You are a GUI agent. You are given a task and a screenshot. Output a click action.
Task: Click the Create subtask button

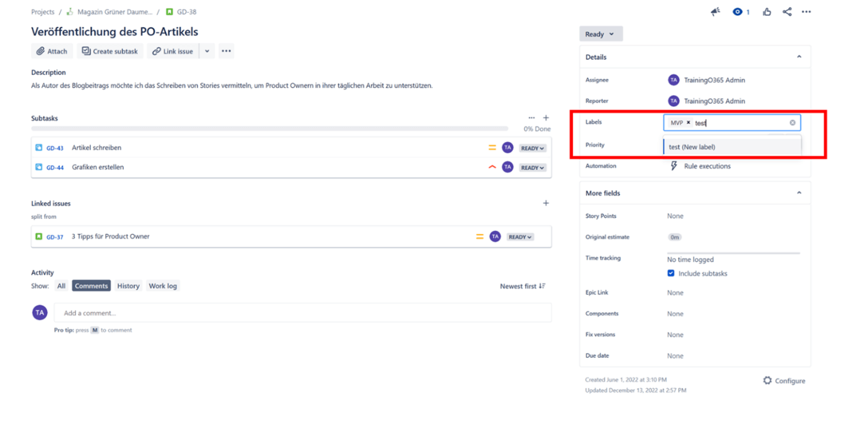(110, 51)
